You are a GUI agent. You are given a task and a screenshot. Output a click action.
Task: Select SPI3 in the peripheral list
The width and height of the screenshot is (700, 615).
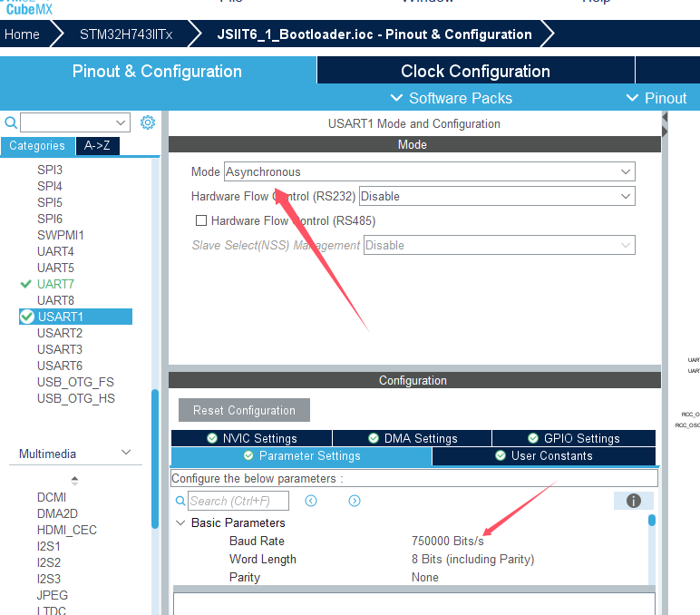50,170
